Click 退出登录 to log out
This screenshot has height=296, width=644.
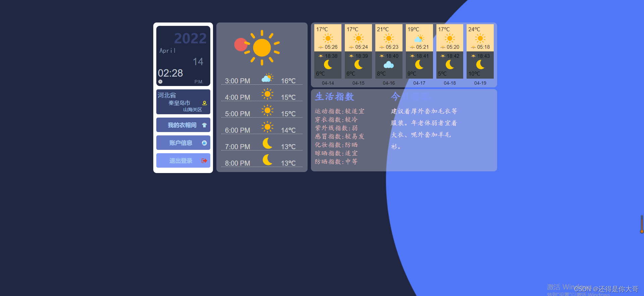(183, 161)
